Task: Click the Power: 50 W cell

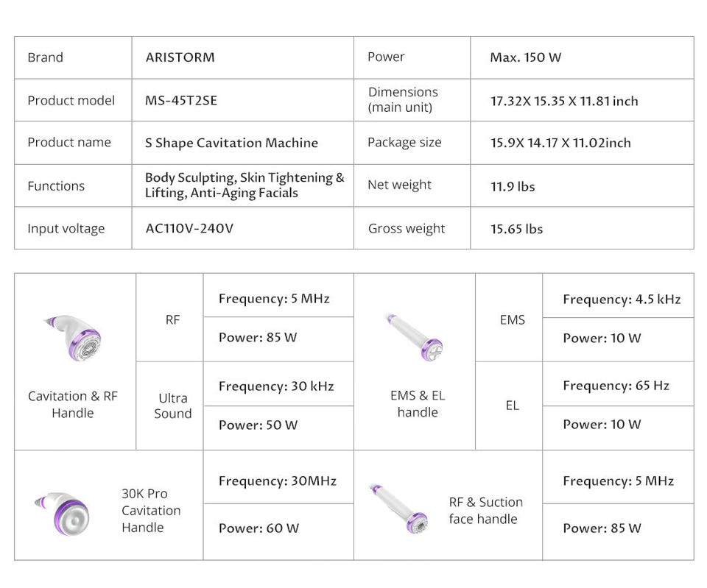Action: click(258, 425)
